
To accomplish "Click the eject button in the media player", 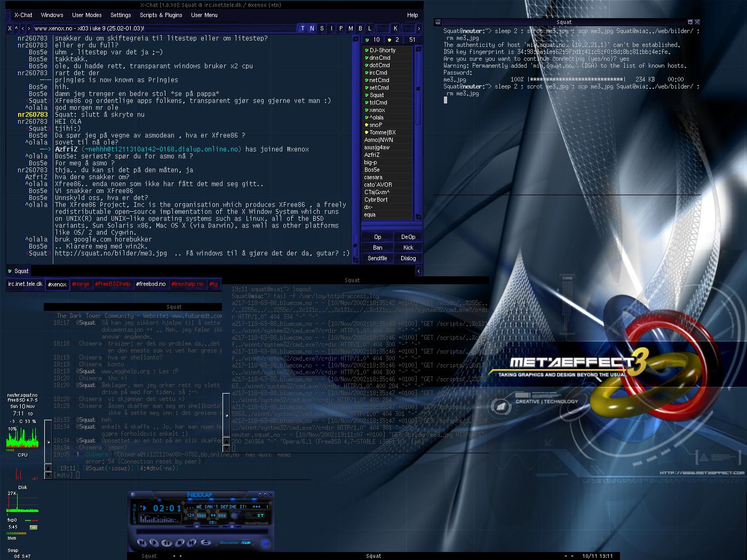I will [x=205, y=543].
